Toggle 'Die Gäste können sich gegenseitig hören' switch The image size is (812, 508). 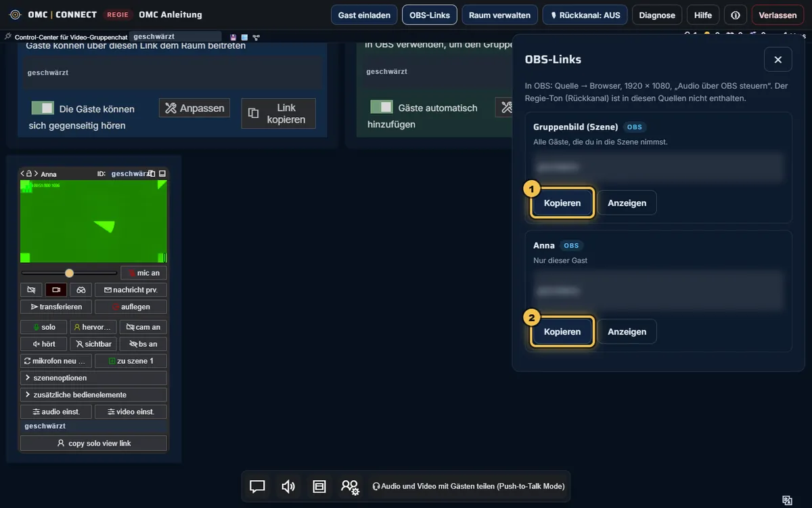click(x=43, y=108)
